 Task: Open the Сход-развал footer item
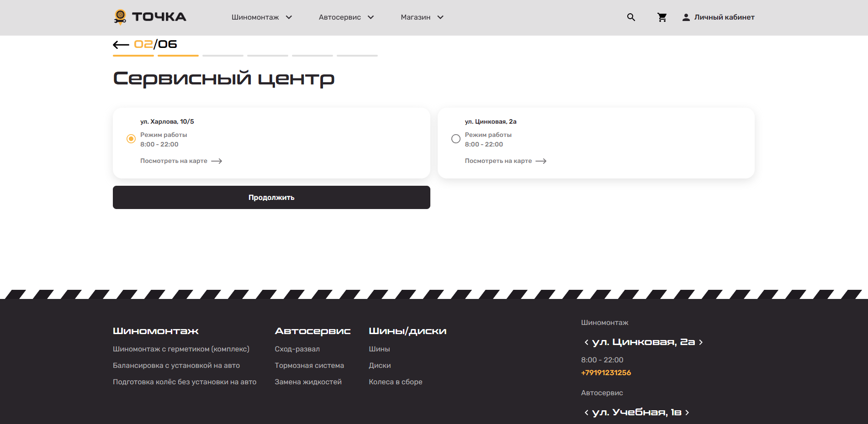coord(297,349)
